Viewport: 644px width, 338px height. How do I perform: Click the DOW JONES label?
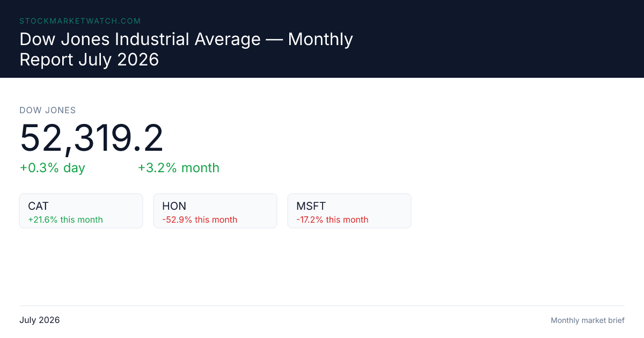pos(48,111)
